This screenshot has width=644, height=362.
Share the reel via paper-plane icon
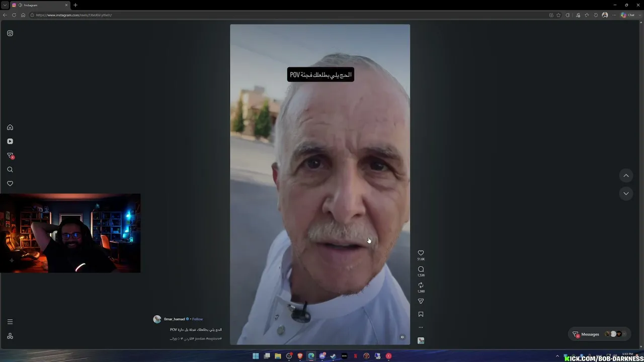coord(421,301)
